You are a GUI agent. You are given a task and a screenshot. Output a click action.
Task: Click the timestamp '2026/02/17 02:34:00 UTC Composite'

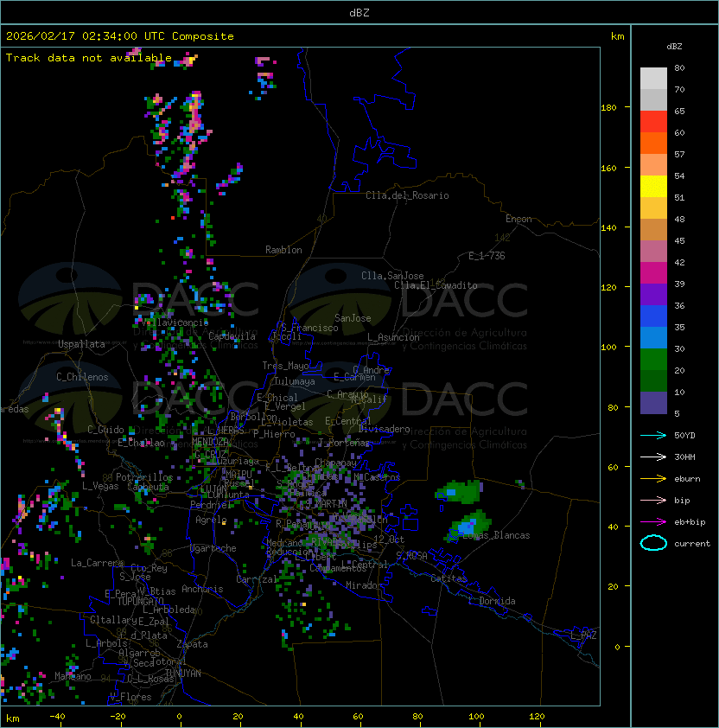(x=120, y=36)
